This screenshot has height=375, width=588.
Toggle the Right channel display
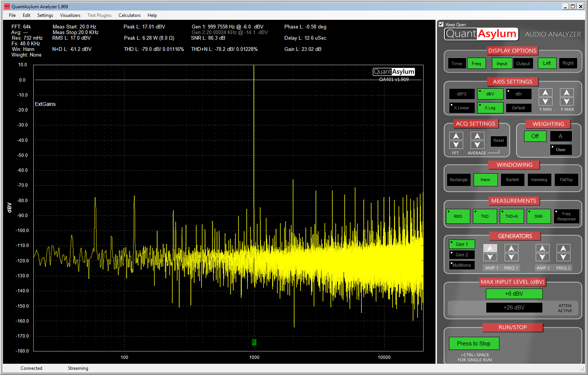coord(568,63)
